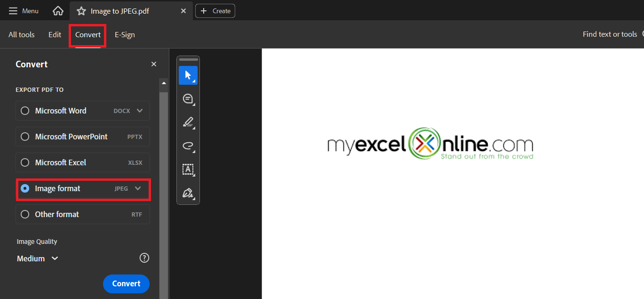The image size is (644, 299).
Task: Click the Image Quality help icon
Action: (144, 258)
